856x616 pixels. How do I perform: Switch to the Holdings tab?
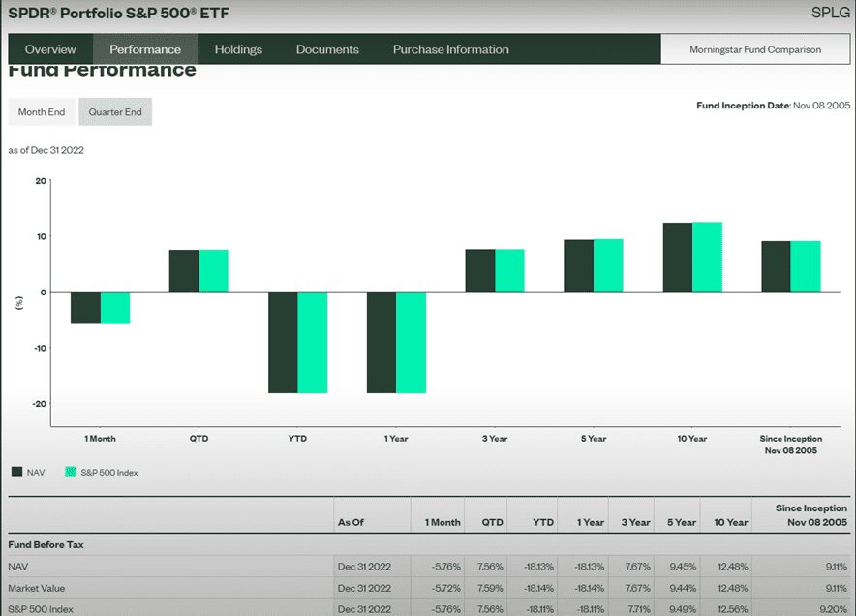click(x=238, y=49)
